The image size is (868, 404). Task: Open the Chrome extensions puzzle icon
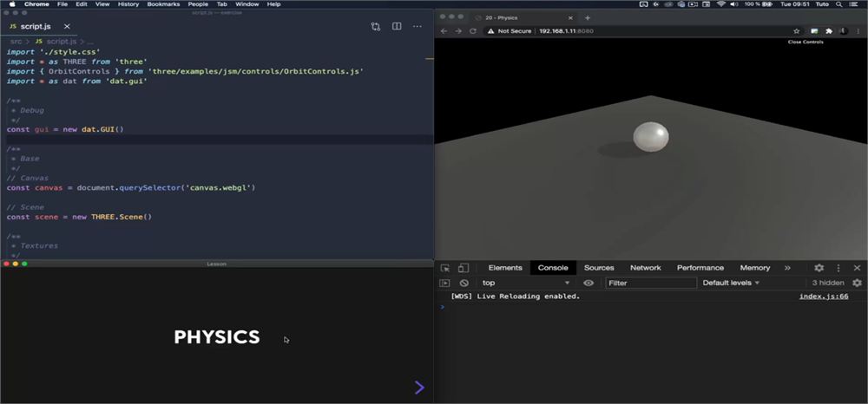[x=829, y=31]
